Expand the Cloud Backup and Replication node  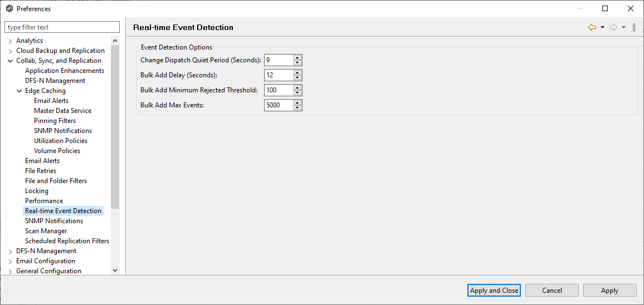point(11,51)
